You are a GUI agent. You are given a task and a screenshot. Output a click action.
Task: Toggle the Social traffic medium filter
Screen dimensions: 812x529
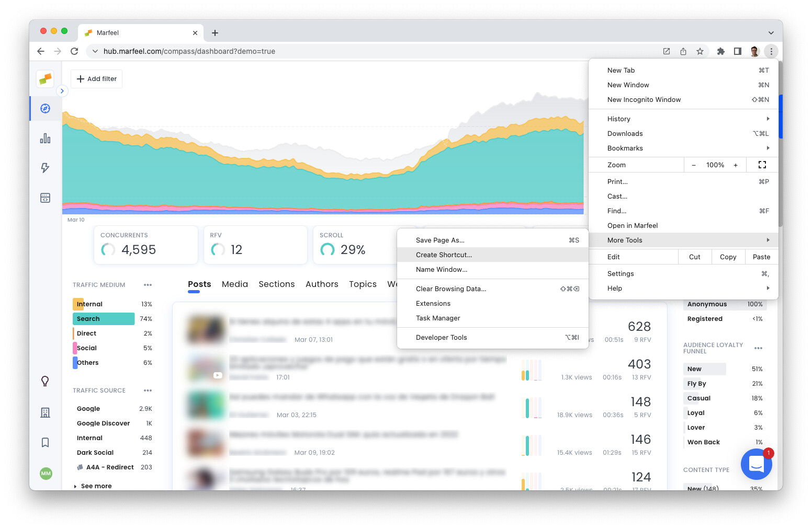[86, 348]
